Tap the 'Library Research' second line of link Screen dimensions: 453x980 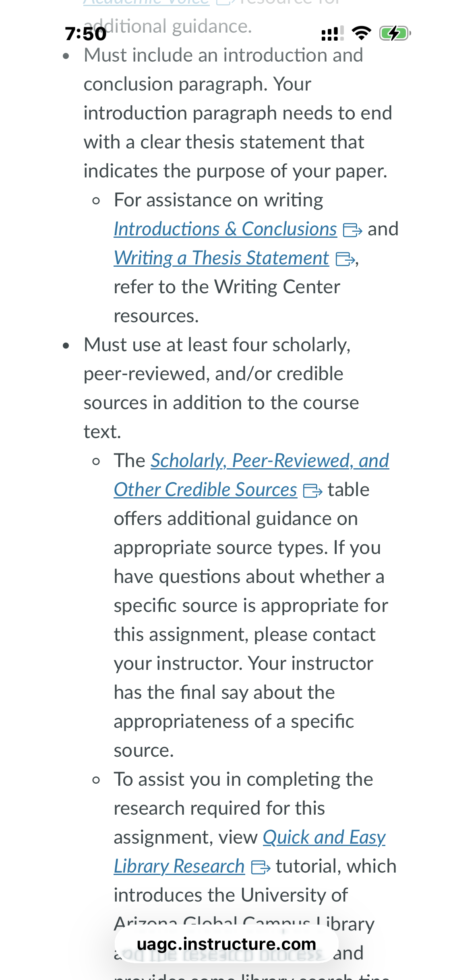[179, 866]
